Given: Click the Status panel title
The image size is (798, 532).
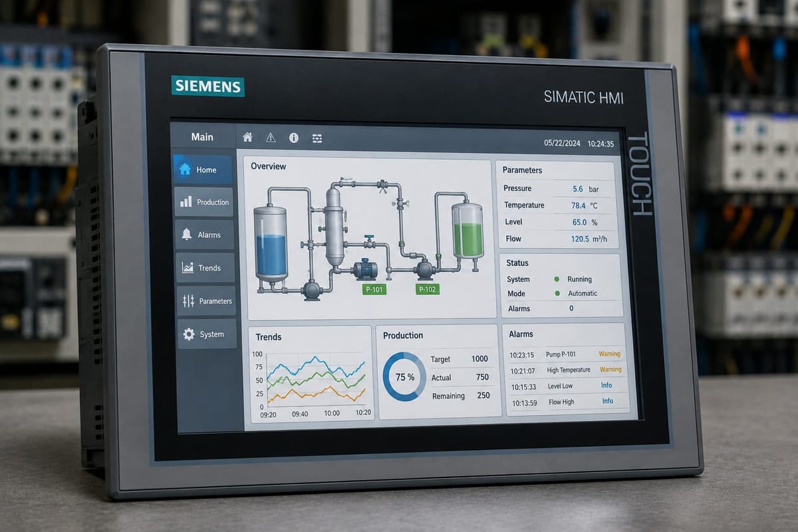Looking at the screenshot, I should click(517, 263).
